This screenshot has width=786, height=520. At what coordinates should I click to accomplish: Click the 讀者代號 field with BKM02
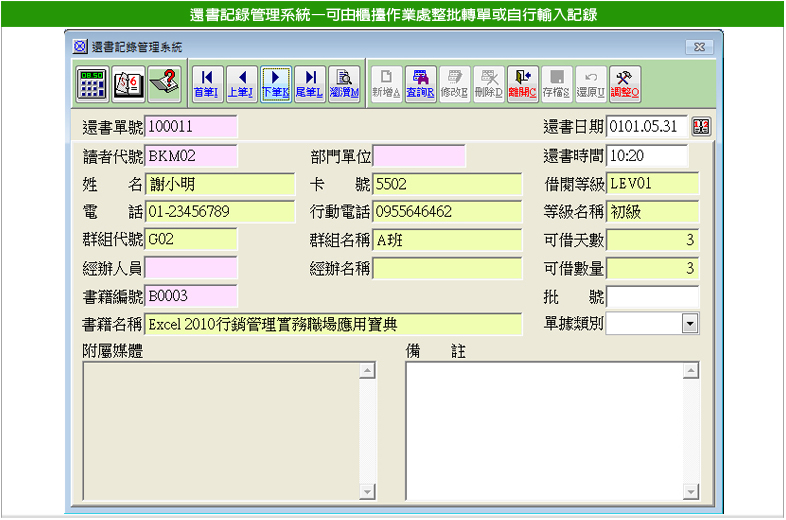pos(191,156)
